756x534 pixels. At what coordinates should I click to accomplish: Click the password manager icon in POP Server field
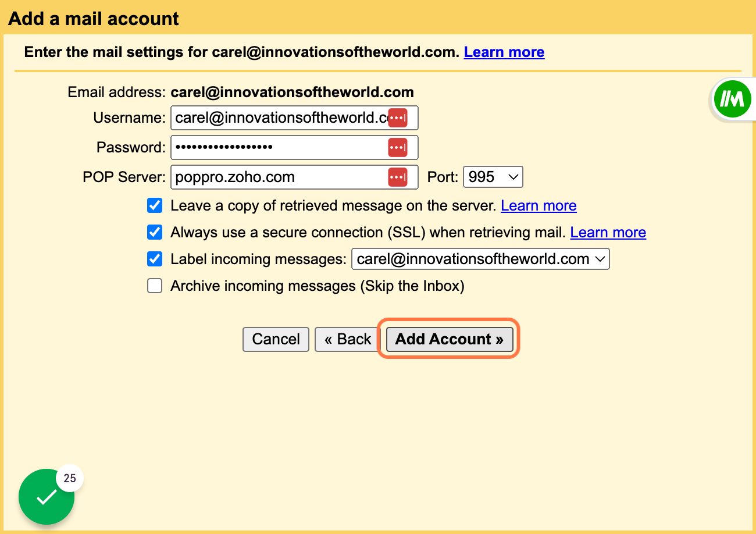click(398, 177)
